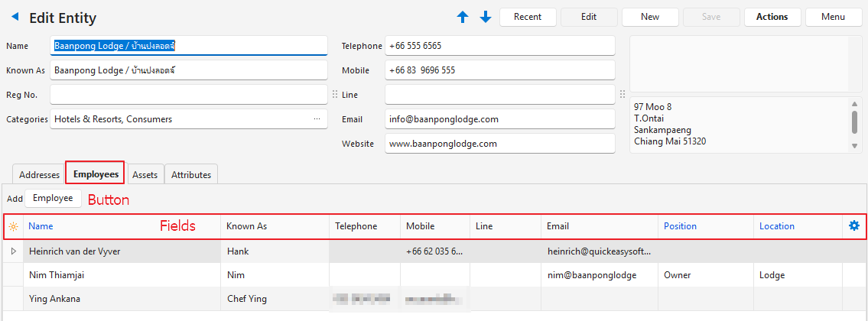
Task: Go to next record with down arrow
Action: pyautogui.click(x=486, y=17)
